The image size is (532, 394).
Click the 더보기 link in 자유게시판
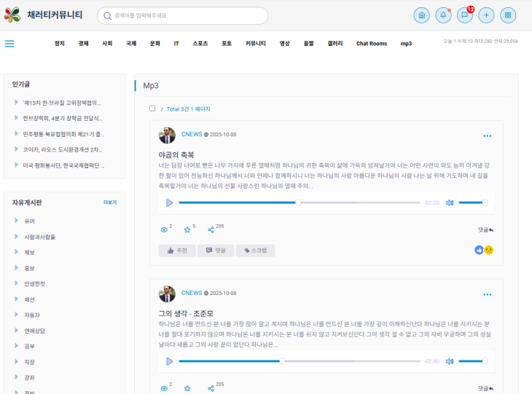109,202
